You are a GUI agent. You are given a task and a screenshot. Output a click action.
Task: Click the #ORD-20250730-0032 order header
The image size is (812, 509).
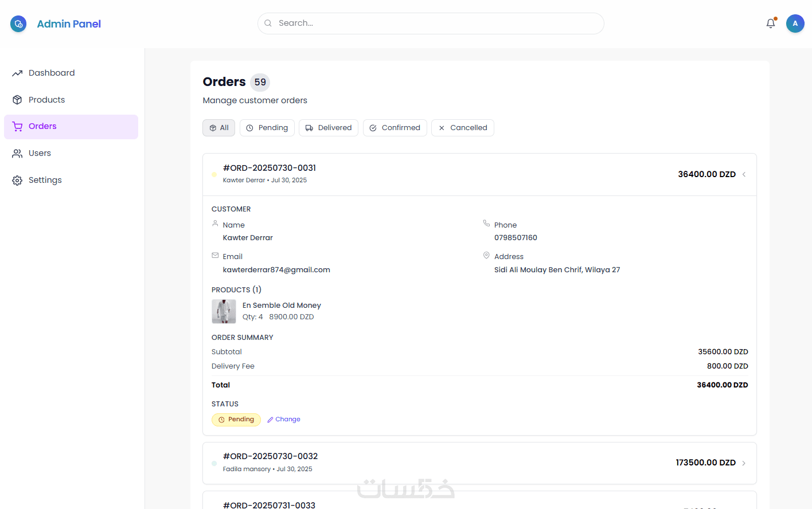pos(479,463)
